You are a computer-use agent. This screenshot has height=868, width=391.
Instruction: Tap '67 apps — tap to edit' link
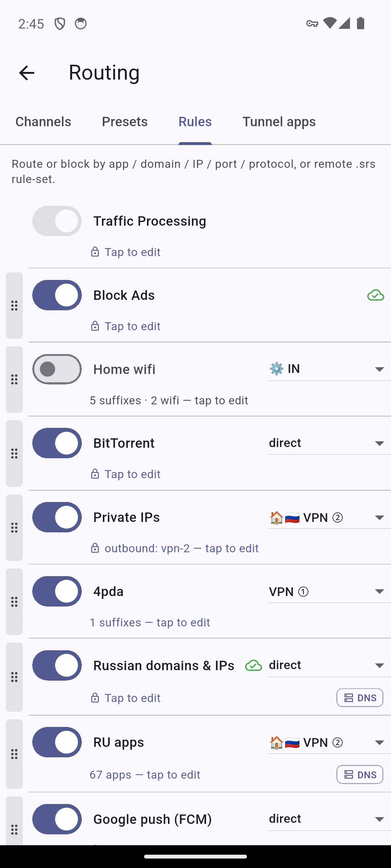145,775
